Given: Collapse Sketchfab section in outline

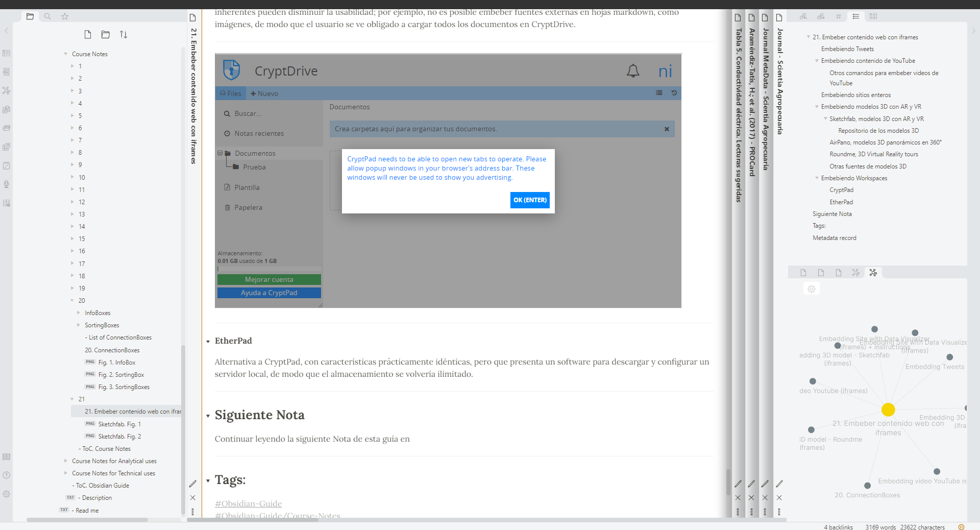Looking at the screenshot, I should (825, 118).
